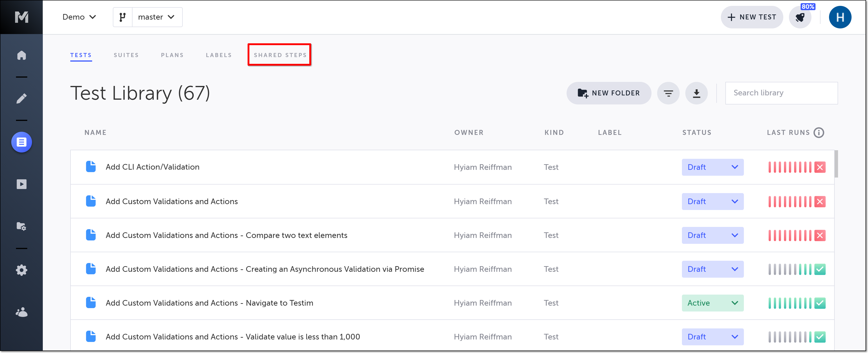Viewport: 868px width, 353px height.
Task: Click file icon of Add Custom Validations and Actions
Action: [x=91, y=201]
